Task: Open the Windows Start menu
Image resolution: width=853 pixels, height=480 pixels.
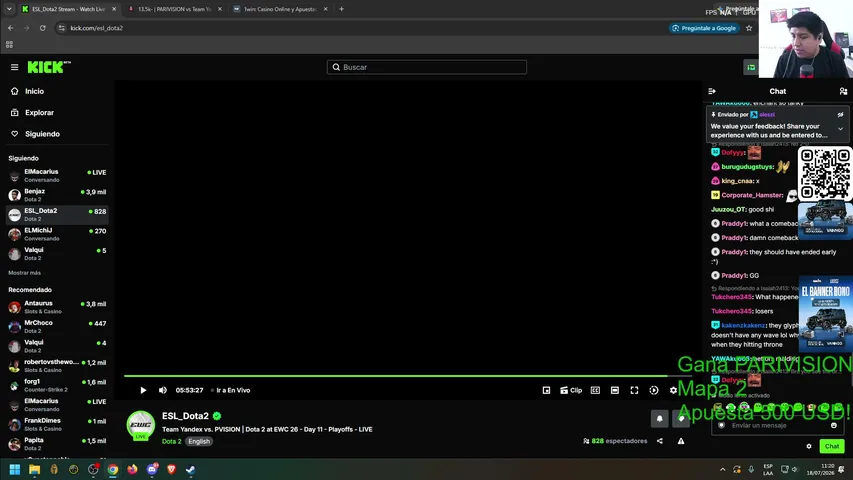Action: pyautogui.click(x=15, y=469)
